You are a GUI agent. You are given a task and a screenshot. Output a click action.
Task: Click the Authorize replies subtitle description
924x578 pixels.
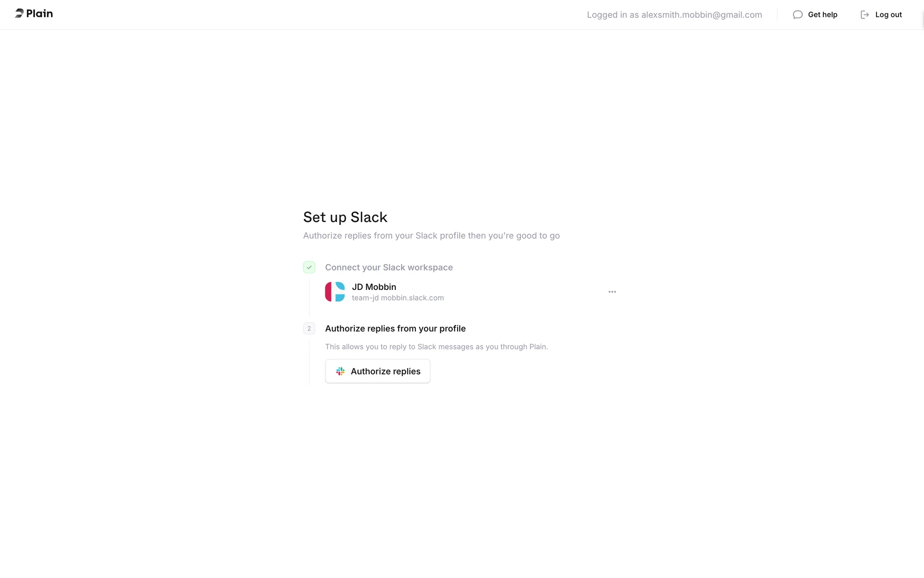pyautogui.click(x=431, y=236)
